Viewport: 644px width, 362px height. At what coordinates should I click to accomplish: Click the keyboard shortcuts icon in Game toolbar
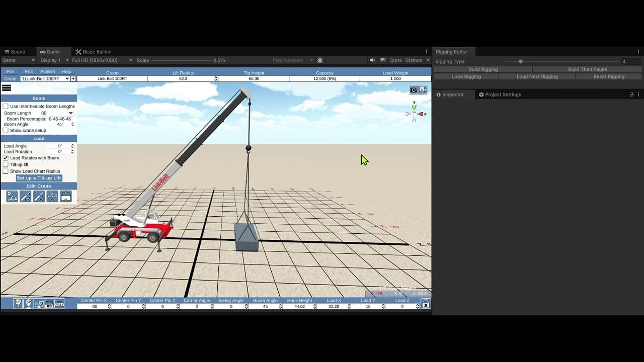click(382, 60)
